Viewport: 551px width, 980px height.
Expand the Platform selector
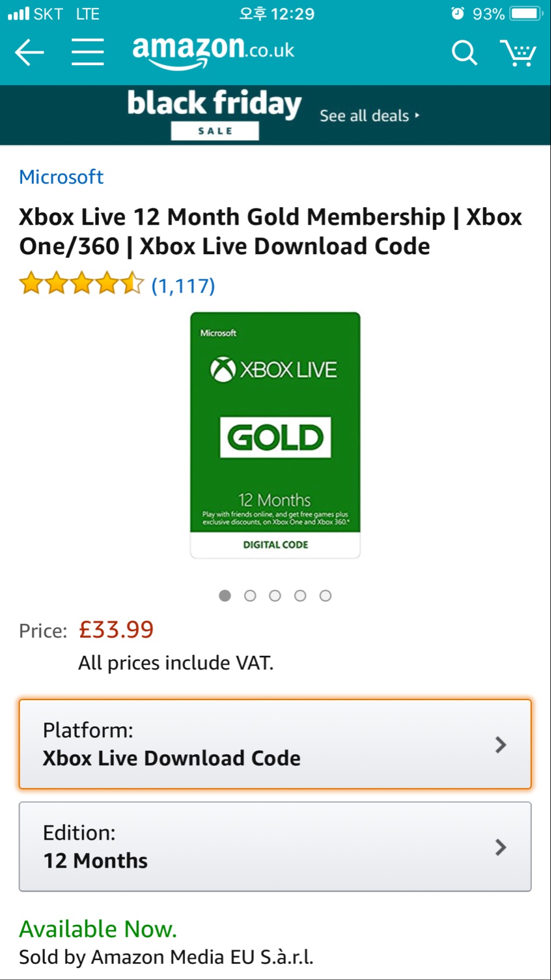(275, 744)
